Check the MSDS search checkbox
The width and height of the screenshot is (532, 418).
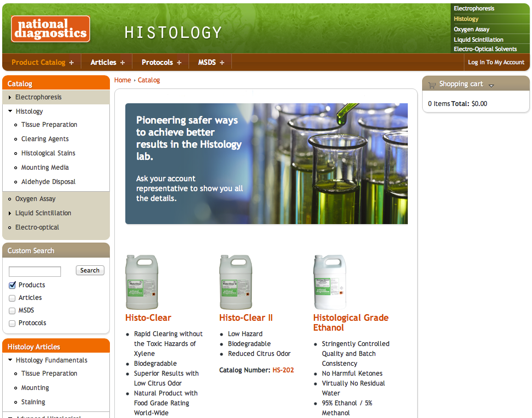point(12,310)
